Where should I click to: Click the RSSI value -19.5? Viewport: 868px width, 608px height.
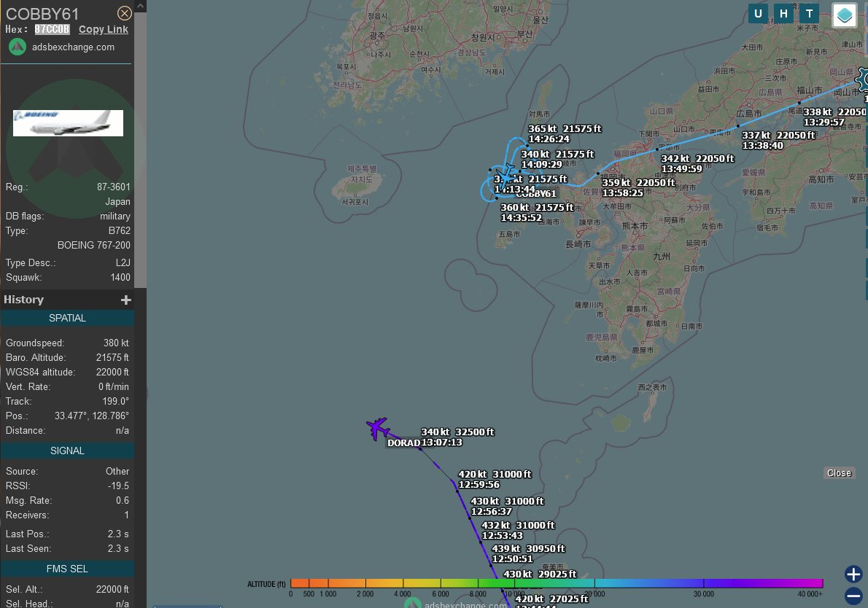point(118,486)
